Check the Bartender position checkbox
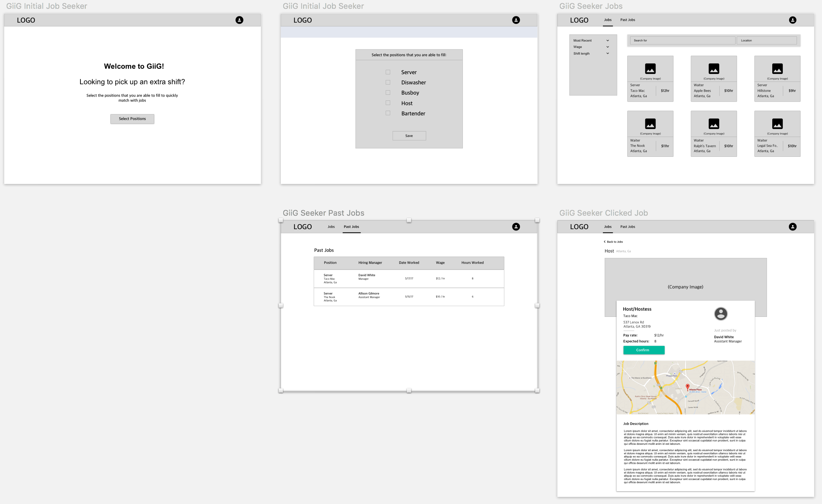The image size is (822, 504). coord(388,113)
